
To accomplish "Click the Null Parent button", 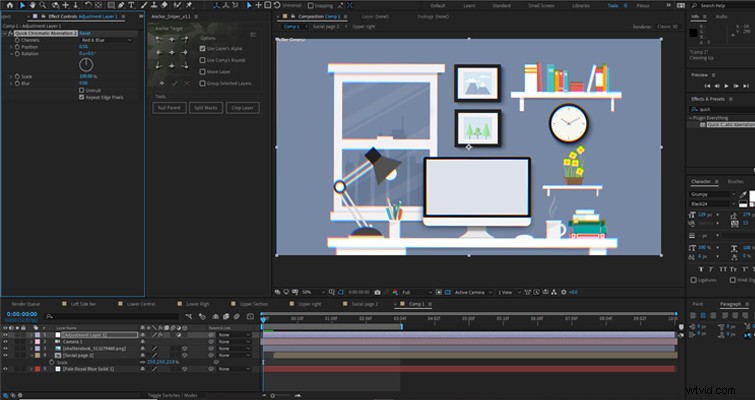I will point(169,108).
